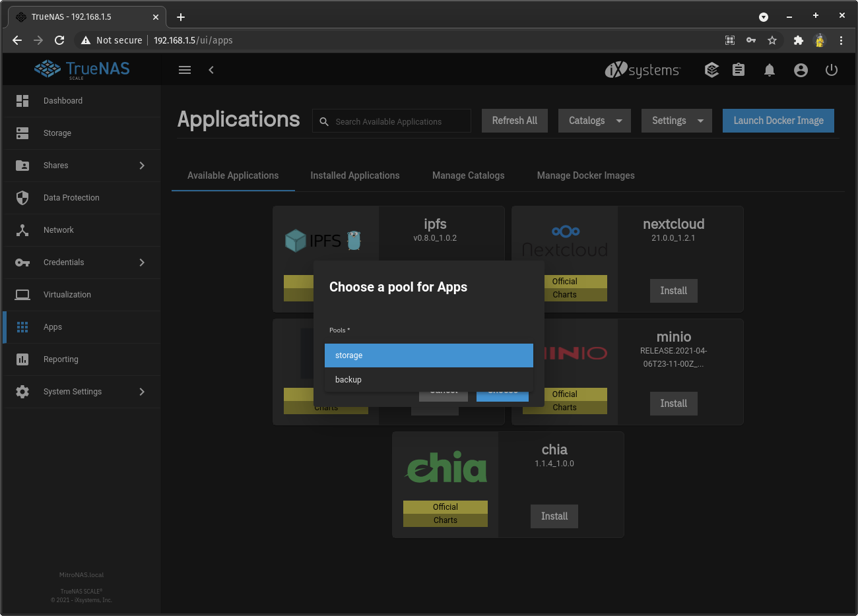Expand the Shares submenu chevron
This screenshot has width=858, height=616.
point(142,166)
